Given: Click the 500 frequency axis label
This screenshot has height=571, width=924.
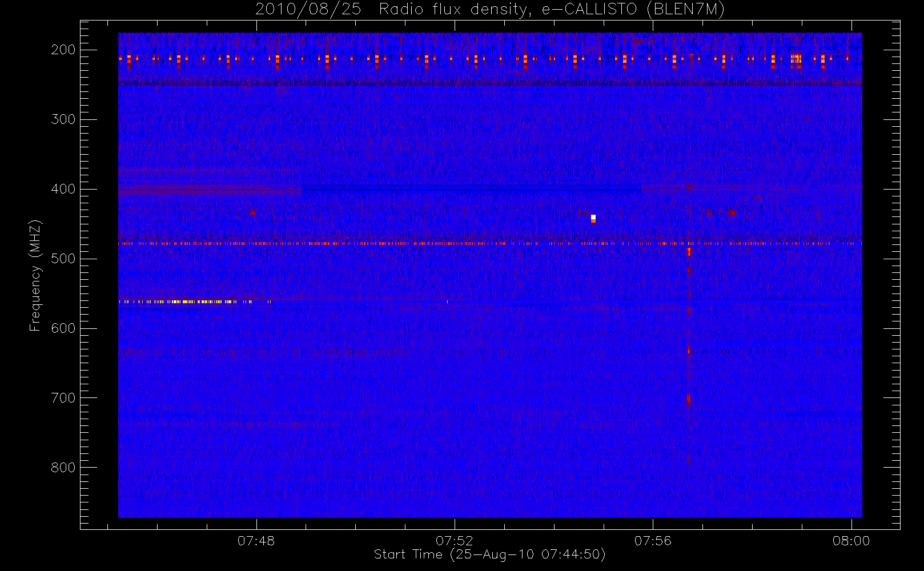Looking at the screenshot, I should 63,259.
